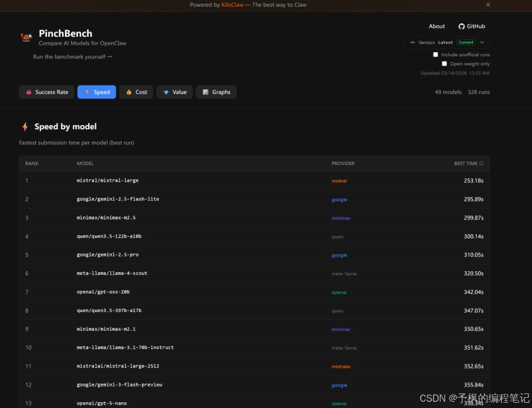The image size is (532, 408).
Task: Select model openai/gpt-5-nano
Action: tap(102, 403)
